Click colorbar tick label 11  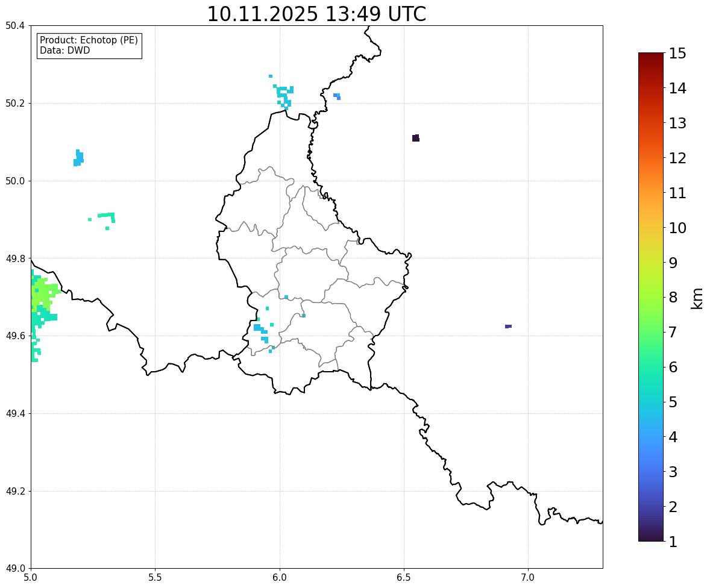click(677, 193)
